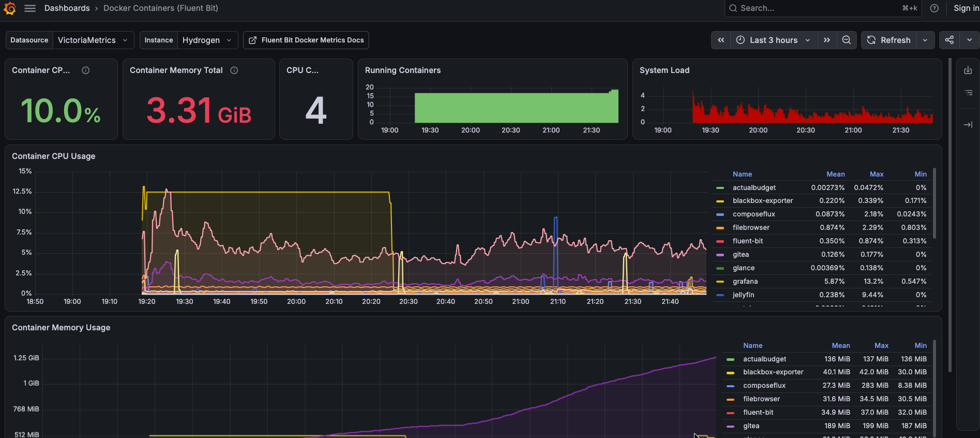Sort CPU legend by Min

921,174
